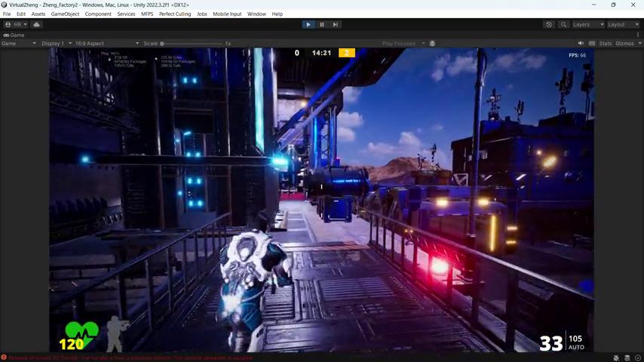Open the Edit menu
The width and height of the screenshot is (644, 362).
(x=21, y=14)
